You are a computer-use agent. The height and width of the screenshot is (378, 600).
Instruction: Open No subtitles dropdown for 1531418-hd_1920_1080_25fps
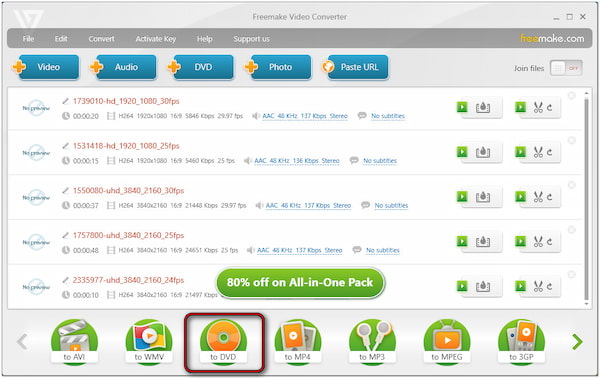tap(380, 161)
